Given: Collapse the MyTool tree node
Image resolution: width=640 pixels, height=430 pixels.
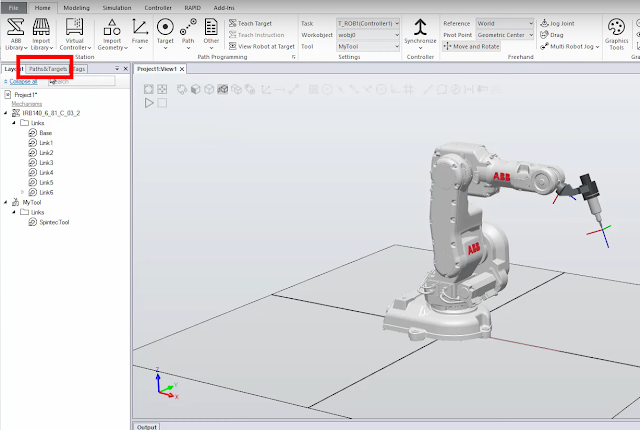Looking at the screenshot, I should (x=6, y=202).
